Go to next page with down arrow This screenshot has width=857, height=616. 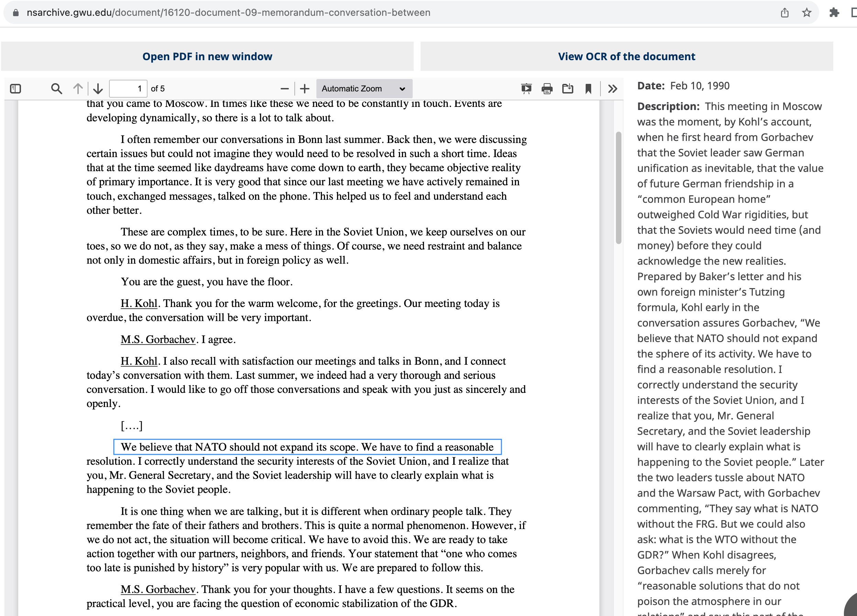pyautogui.click(x=98, y=89)
